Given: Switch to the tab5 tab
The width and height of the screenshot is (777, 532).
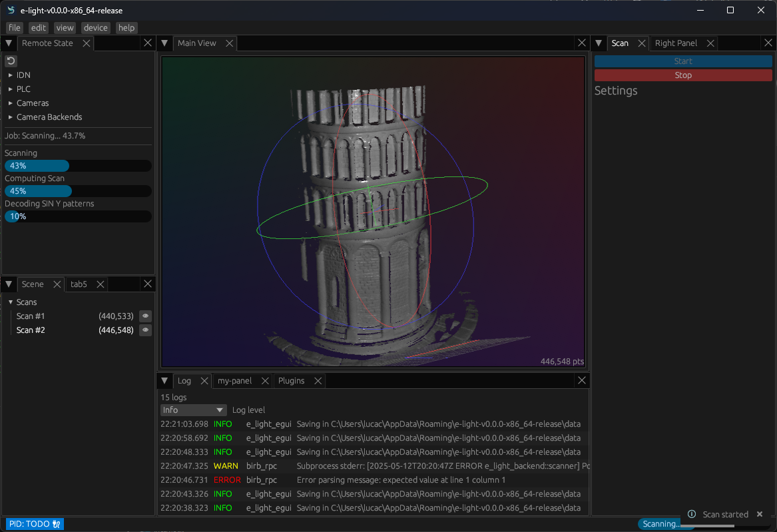Looking at the screenshot, I should click(79, 284).
